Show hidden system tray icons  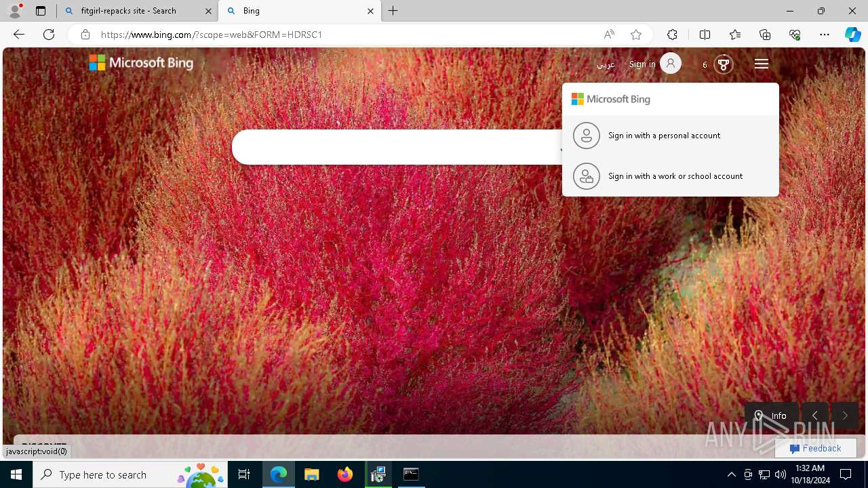[731, 474]
